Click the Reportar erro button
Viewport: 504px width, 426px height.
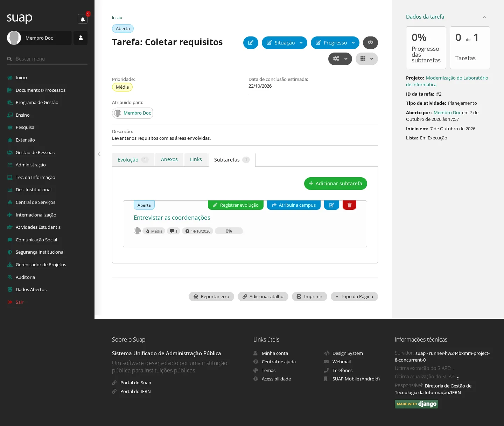click(x=211, y=297)
